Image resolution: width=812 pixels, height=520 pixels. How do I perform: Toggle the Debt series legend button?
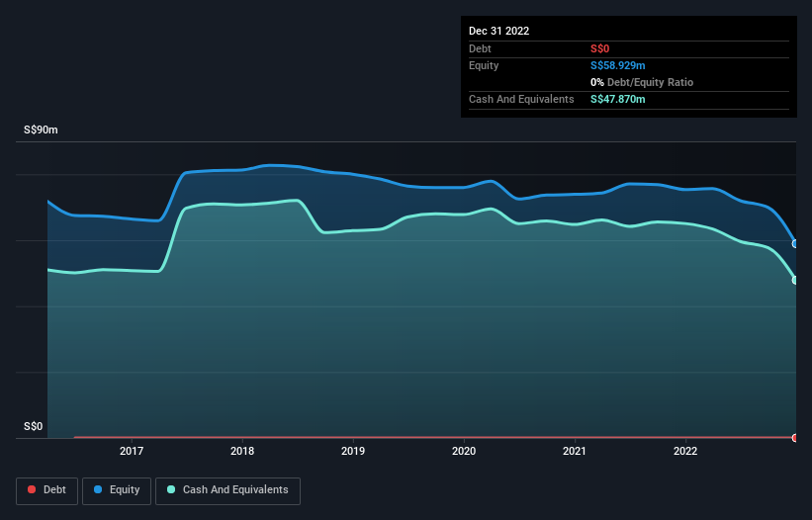(x=46, y=490)
